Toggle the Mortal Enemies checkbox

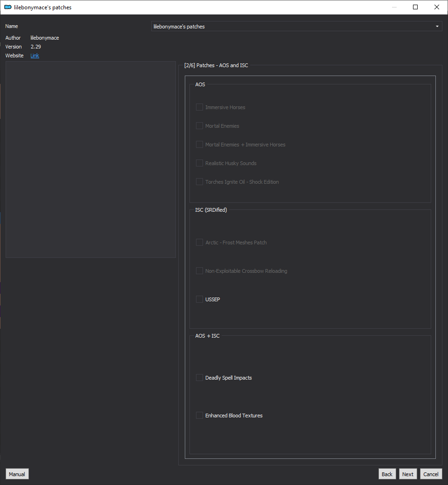click(x=199, y=126)
